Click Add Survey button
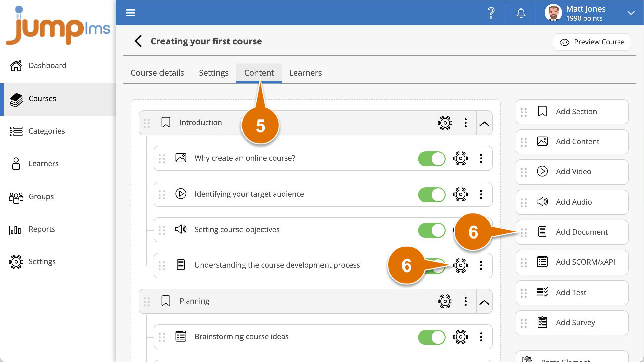Screen dimensions: 644x362 572,323
